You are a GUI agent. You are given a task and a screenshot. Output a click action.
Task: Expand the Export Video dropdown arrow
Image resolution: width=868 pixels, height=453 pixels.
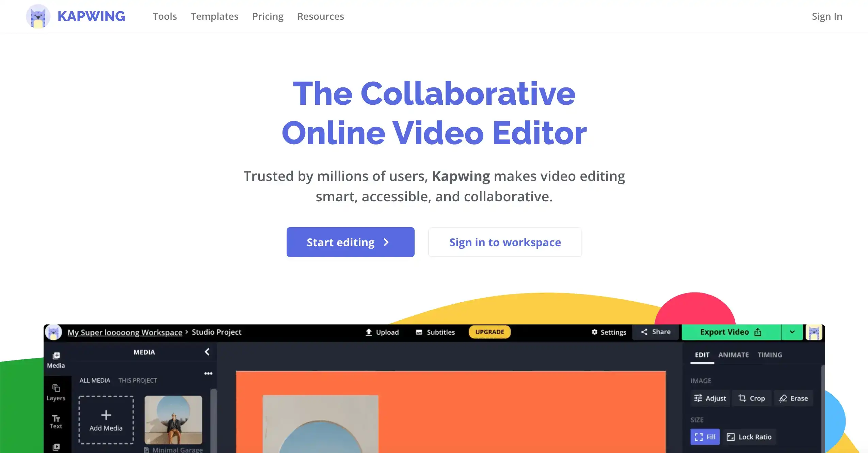pos(792,332)
